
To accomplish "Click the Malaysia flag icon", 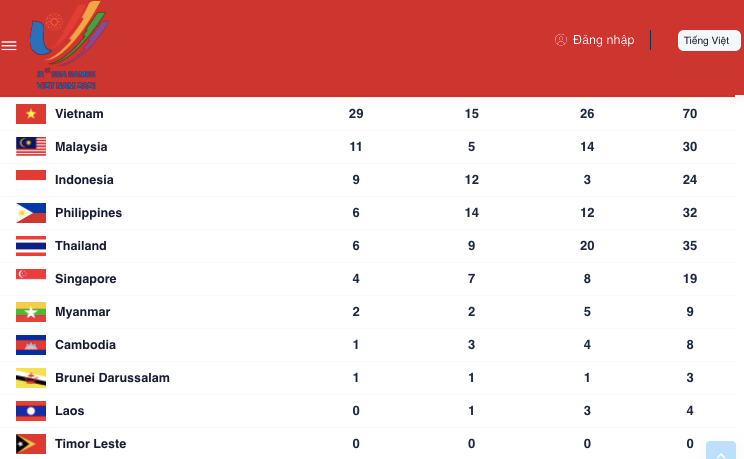I will (x=31, y=147).
